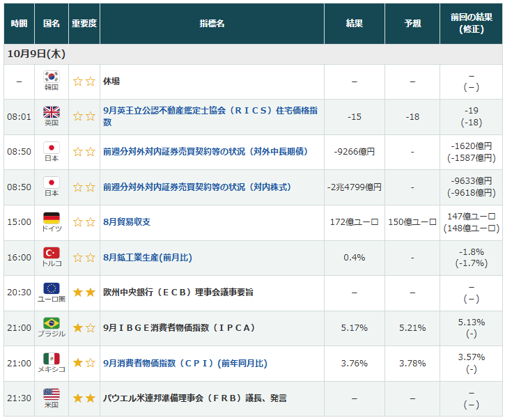Click the Germany flag icon

(52, 217)
